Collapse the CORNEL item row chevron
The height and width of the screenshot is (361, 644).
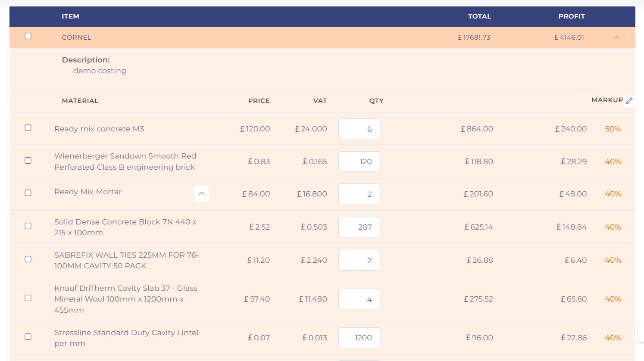pyautogui.click(x=616, y=37)
